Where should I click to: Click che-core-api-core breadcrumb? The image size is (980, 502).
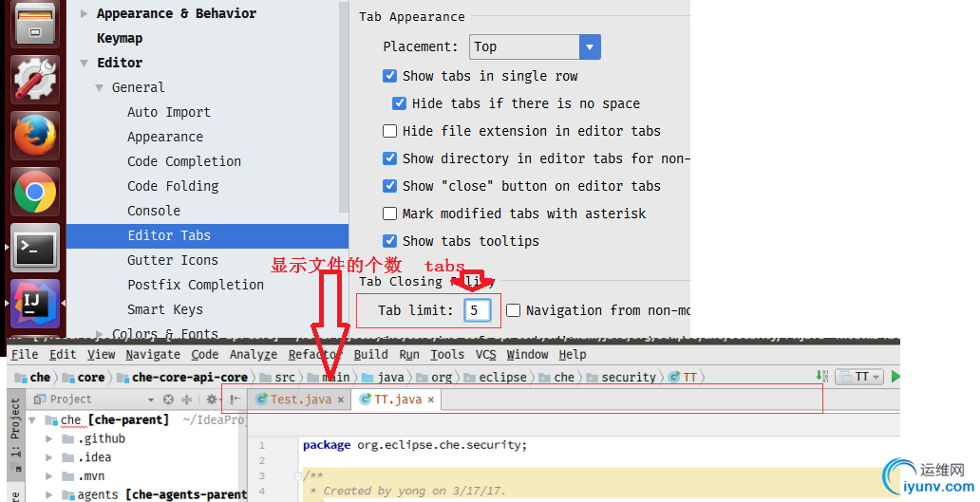coord(182,377)
